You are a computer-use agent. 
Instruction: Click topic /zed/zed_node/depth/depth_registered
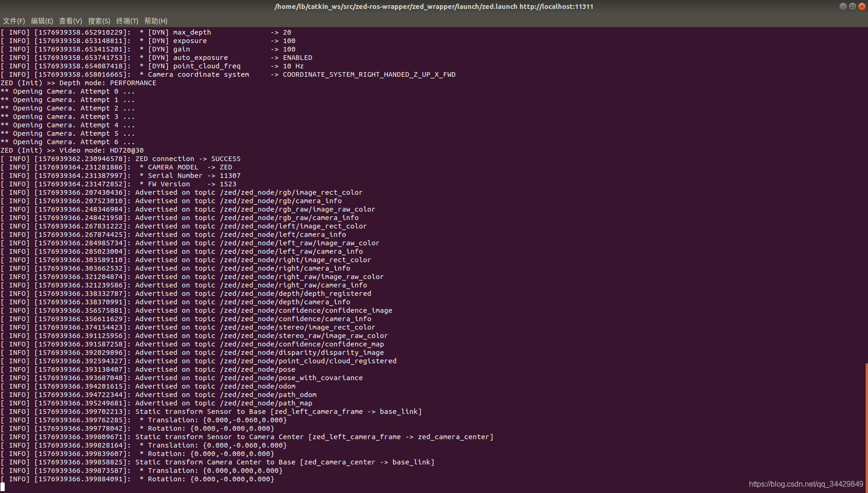[296, 294]
